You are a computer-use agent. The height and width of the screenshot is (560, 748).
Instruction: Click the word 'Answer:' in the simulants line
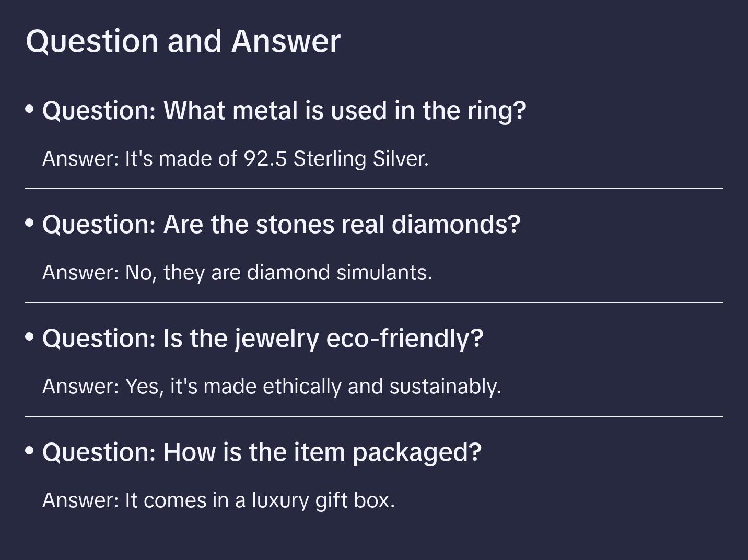click(81, 273)
